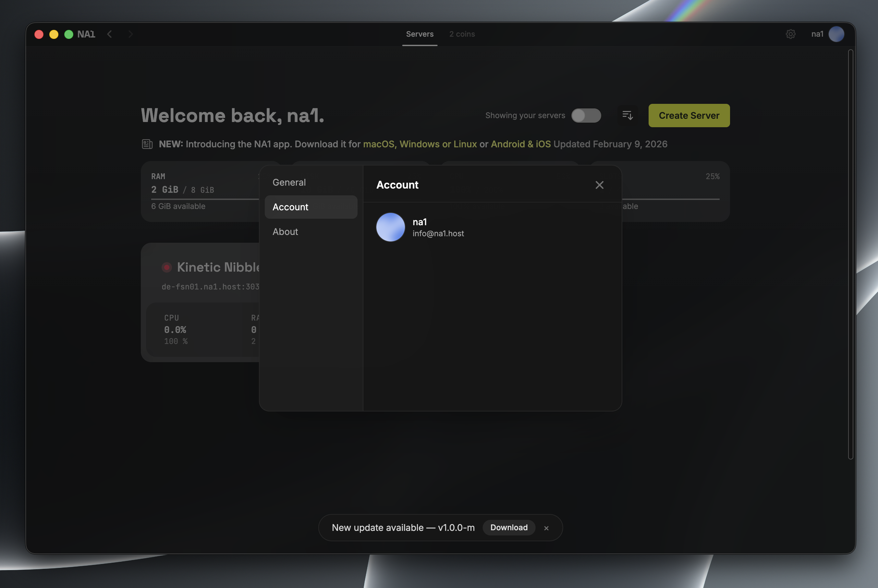Screen dimensions: 878x588
Task: Click the na1 profile avatar in the title bar
Action: point(836,34)
